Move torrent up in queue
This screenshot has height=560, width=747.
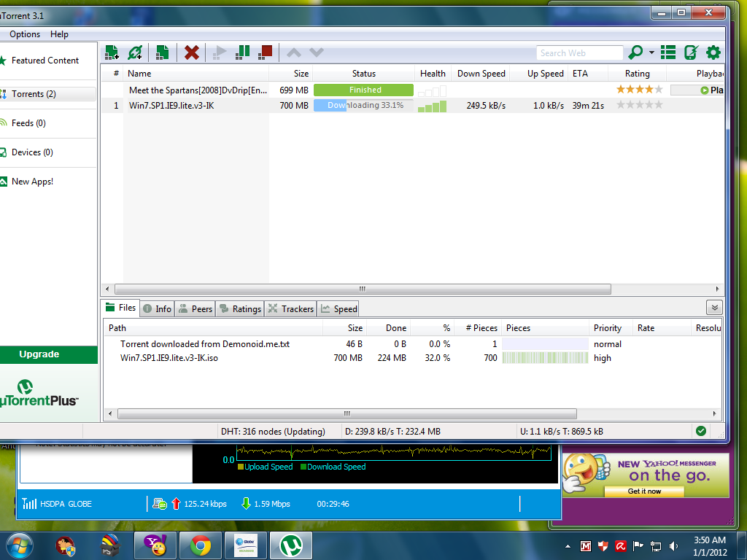[x=293, y=52]
